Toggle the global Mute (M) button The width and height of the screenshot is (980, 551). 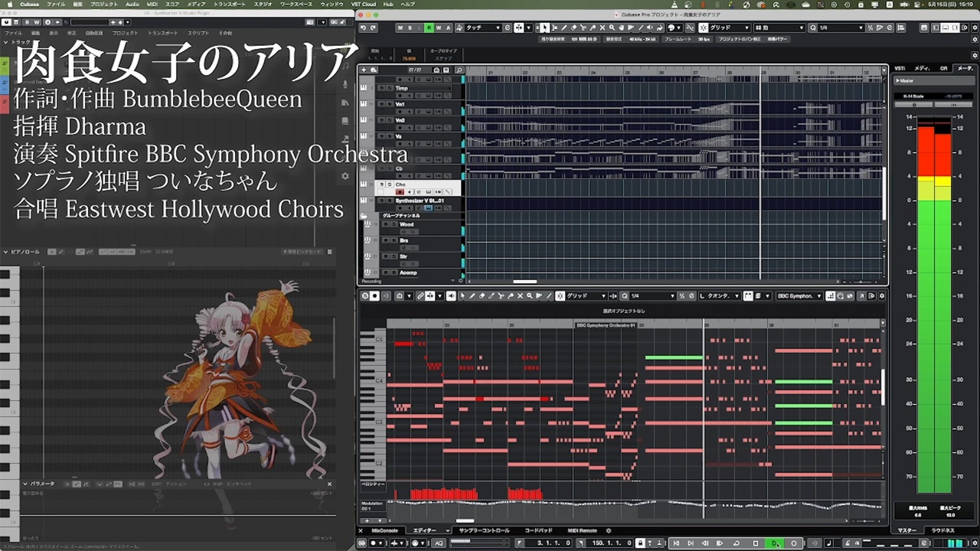(400, 28)
